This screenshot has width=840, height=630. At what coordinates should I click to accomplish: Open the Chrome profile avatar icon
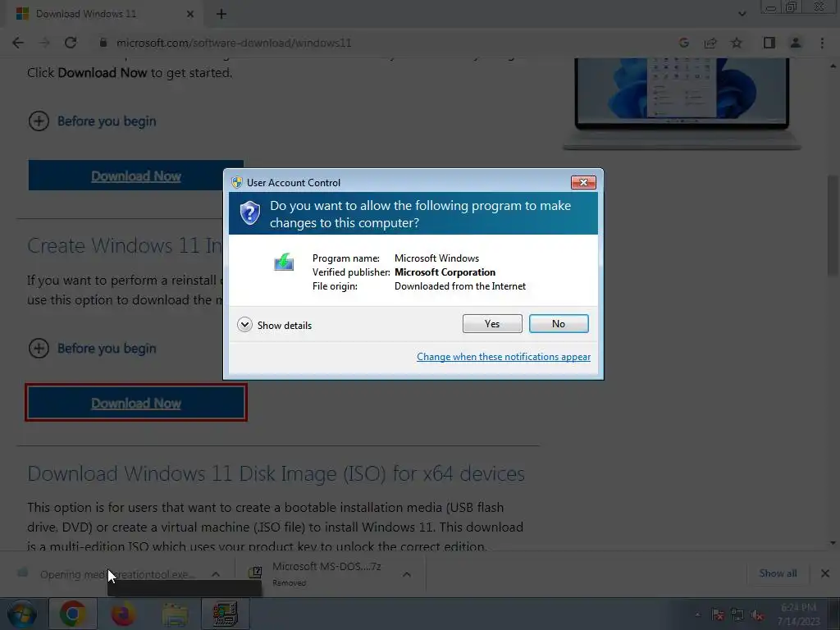[x=796, y=43]
